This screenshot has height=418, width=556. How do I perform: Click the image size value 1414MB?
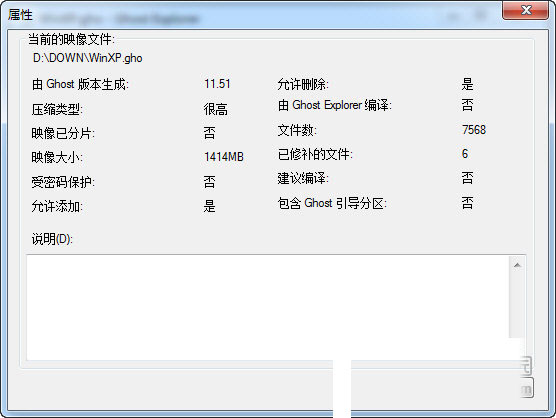point(224,157)
